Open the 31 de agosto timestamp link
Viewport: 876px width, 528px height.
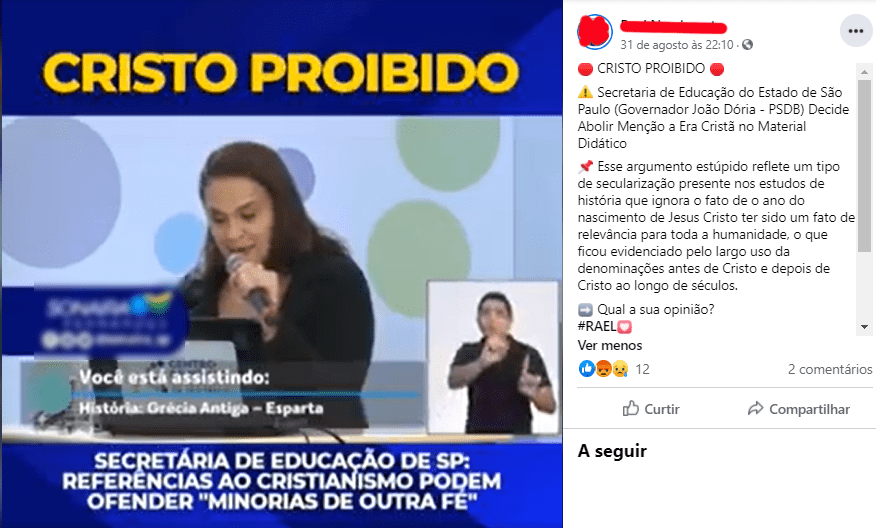tap(677, 45)
